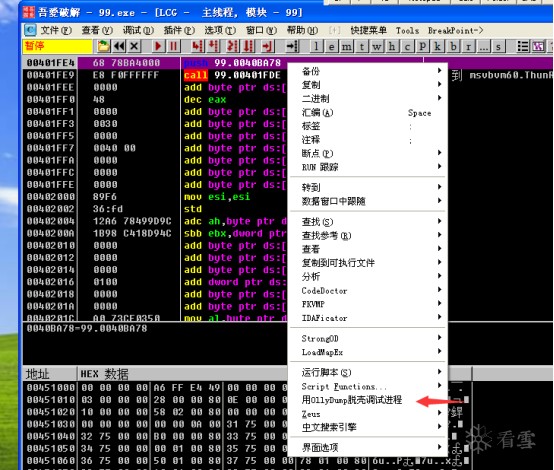
Task: Open the CodeDoctor submenu
Action: point(367,290)
